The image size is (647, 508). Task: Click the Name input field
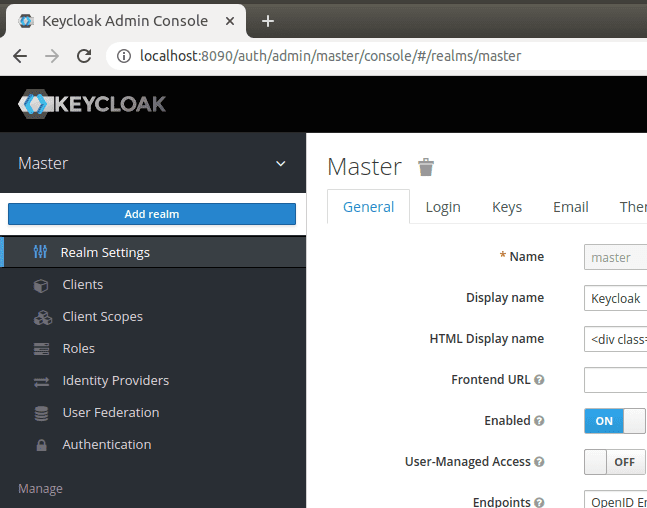[x=616, y=257]
